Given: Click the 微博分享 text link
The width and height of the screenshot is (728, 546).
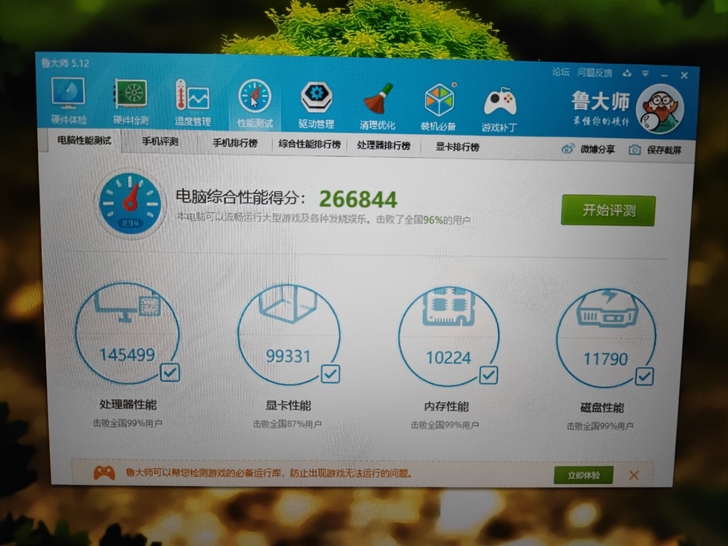Looking at the screenshot, I should click(597, 150).
